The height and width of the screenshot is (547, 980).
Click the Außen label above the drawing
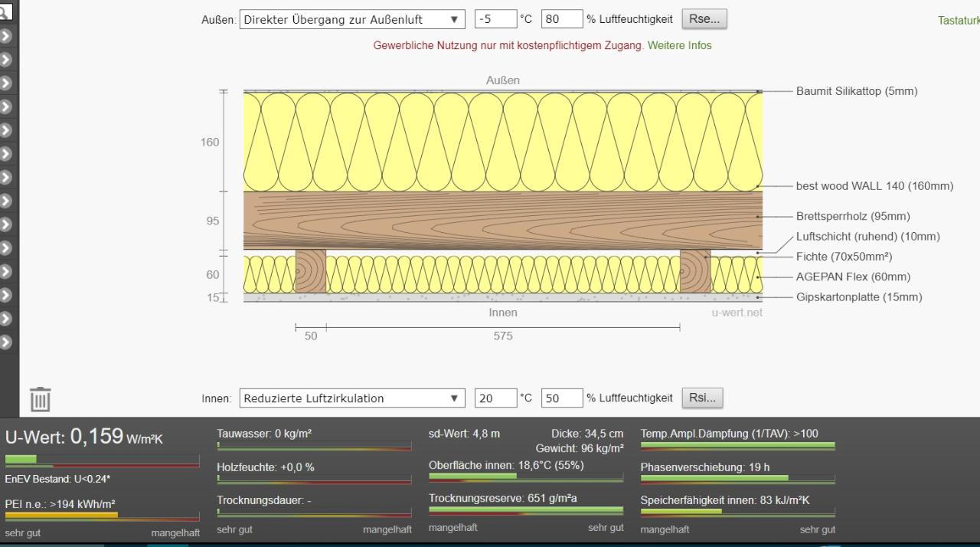coord(503,80)
